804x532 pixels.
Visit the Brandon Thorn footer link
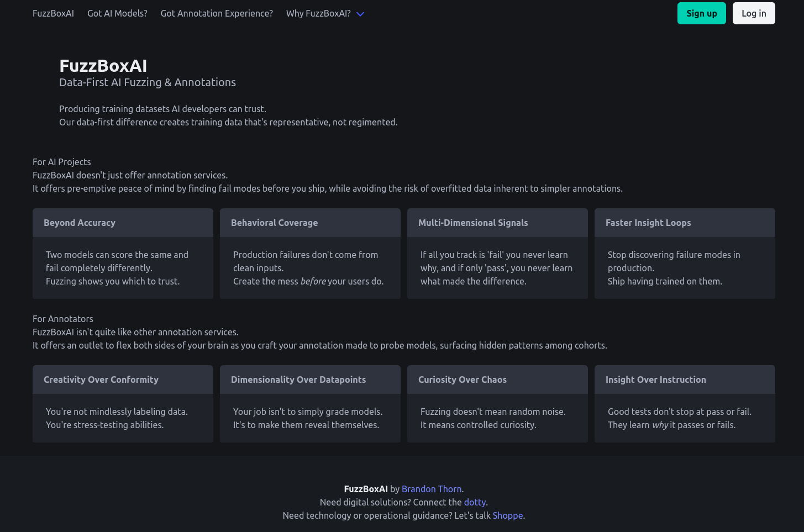click(x=431, y=489)
